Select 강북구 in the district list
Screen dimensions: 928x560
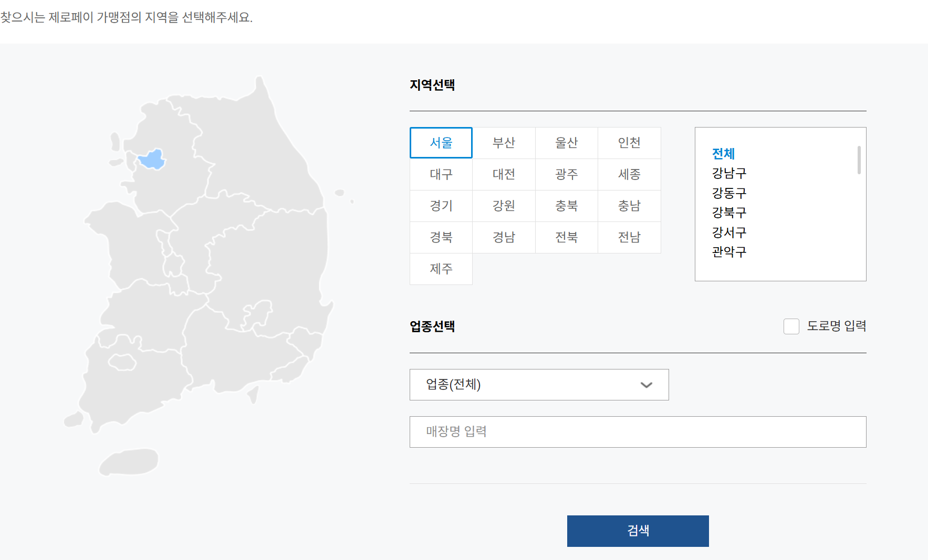(x=729, y=213)
